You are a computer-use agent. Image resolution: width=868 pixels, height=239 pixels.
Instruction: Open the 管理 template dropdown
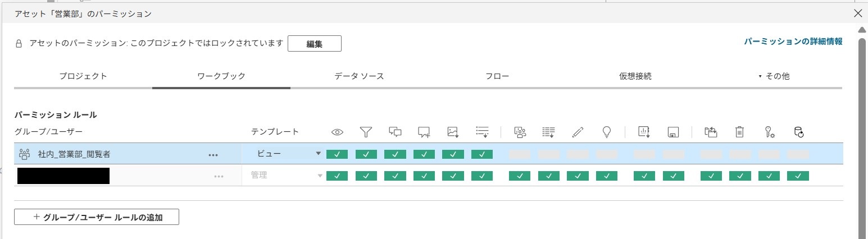pos(285,176)
